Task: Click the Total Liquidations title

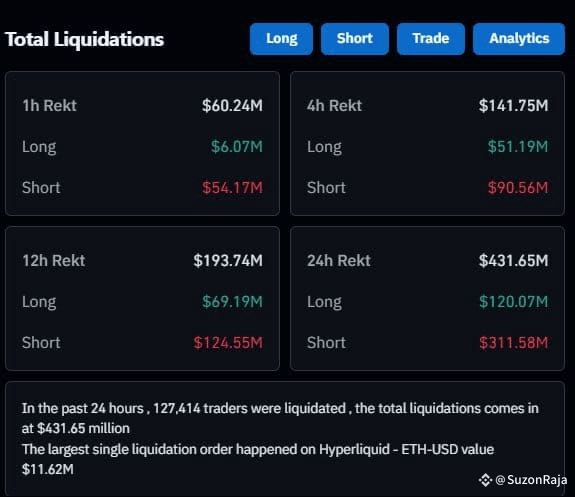Action: pos(84,39)
